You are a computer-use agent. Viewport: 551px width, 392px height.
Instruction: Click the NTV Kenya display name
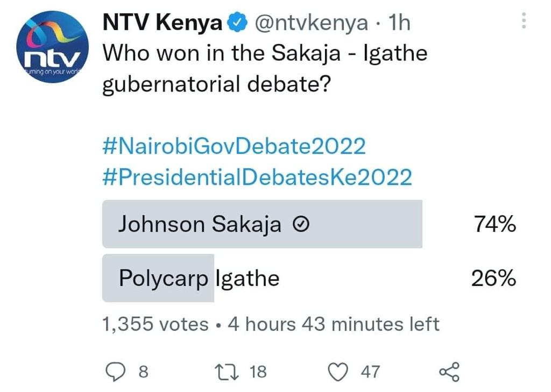[162, 23]
